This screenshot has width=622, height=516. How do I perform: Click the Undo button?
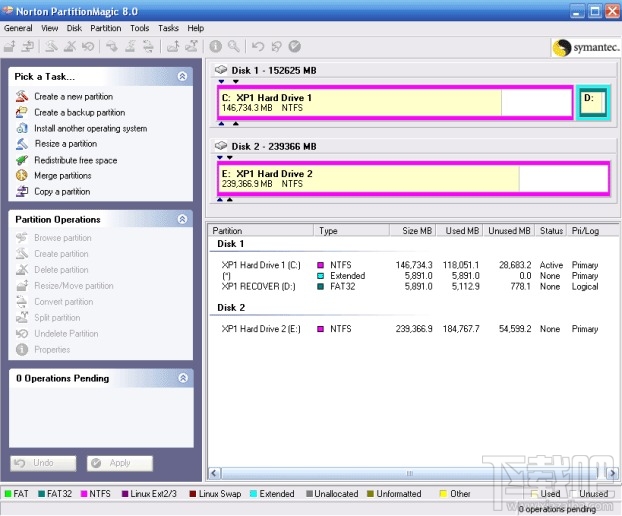pos(43,463)
